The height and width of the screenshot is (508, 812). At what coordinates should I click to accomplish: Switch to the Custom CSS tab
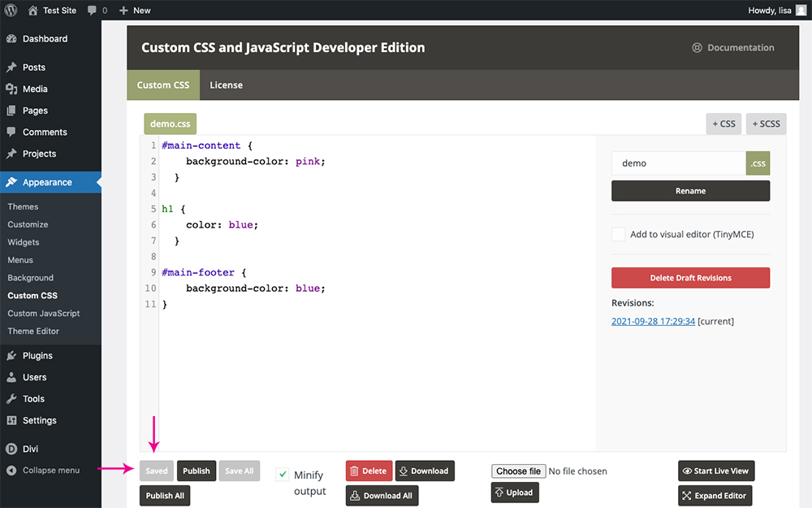coord(163,85)
